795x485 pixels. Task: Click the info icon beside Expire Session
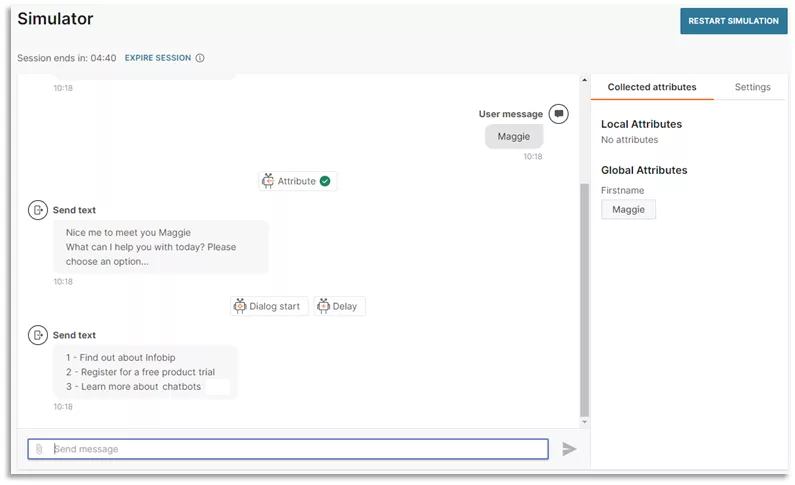tap(200, 58)
